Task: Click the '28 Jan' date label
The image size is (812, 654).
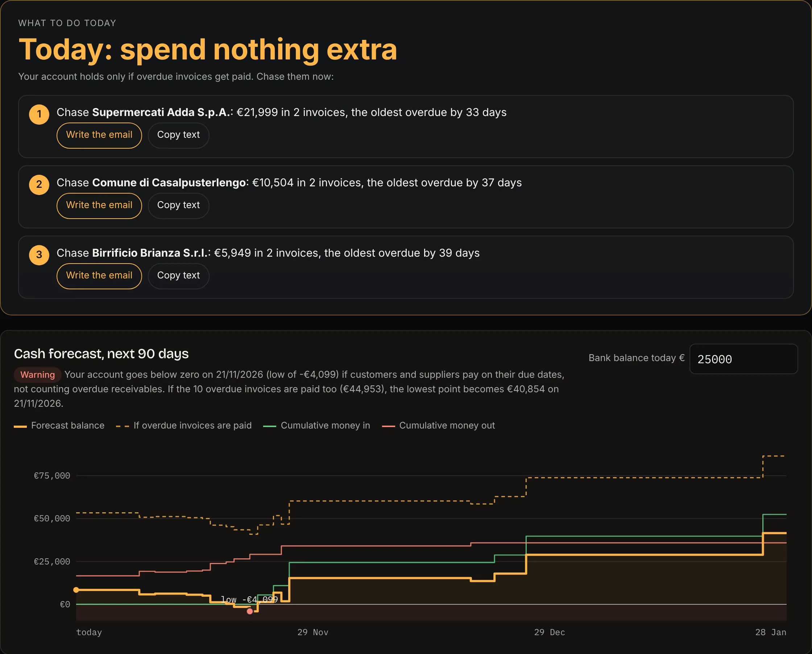Action: coord(771,632)
